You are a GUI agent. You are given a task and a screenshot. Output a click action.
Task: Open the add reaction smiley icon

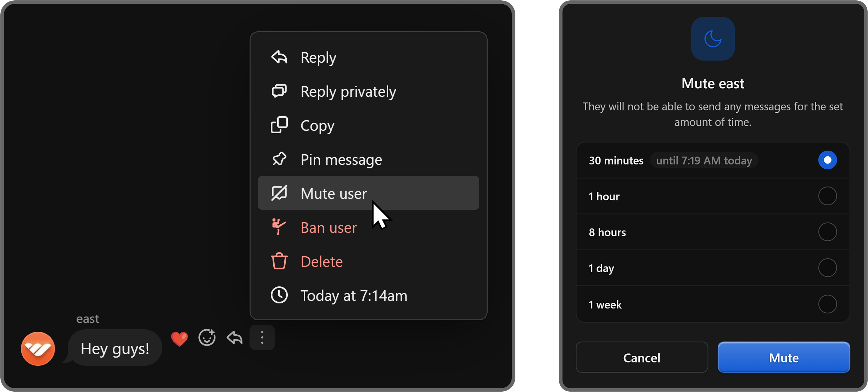[x=207, y=337]
